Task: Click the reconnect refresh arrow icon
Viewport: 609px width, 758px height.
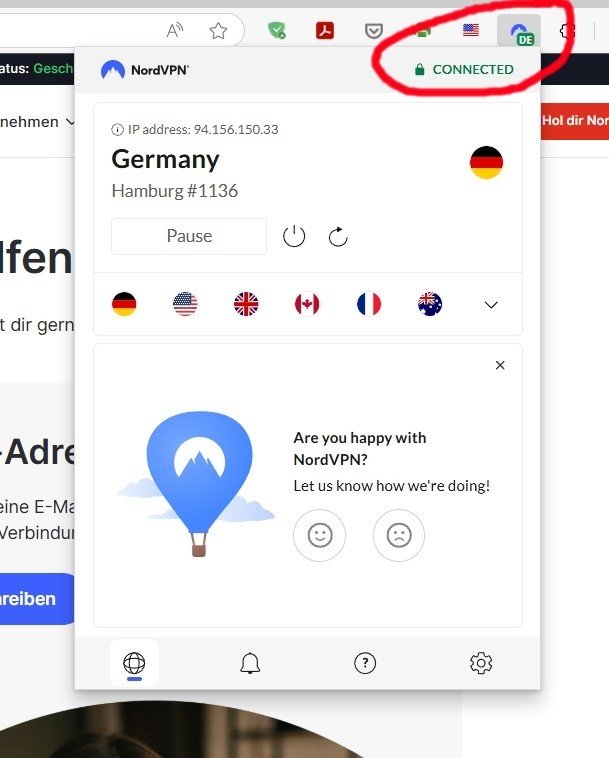Action: (x=338, y=236)
